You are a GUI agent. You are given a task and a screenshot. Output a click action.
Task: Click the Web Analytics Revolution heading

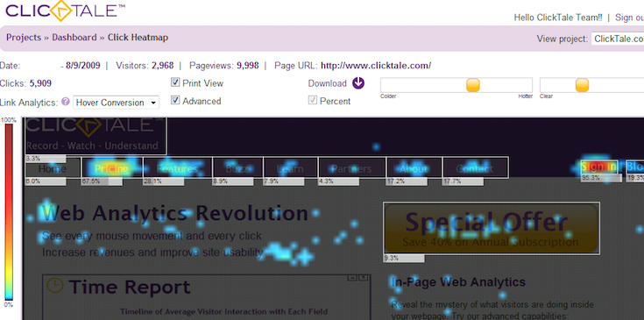175,213
